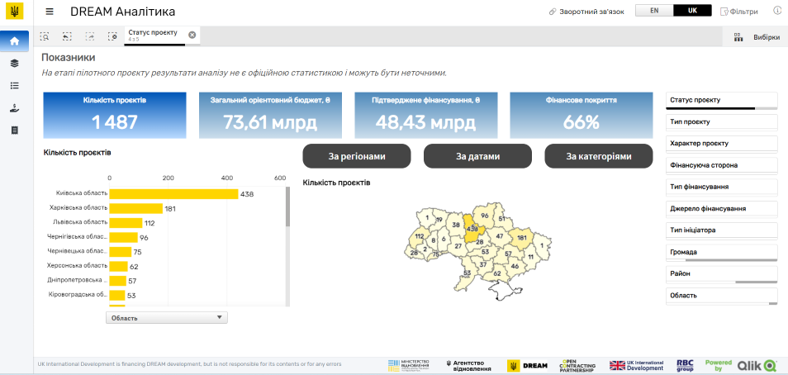The image size is (788, 375).
Task: Expand the Тип ініціатора filter
Action: click(x=721, y=230)
